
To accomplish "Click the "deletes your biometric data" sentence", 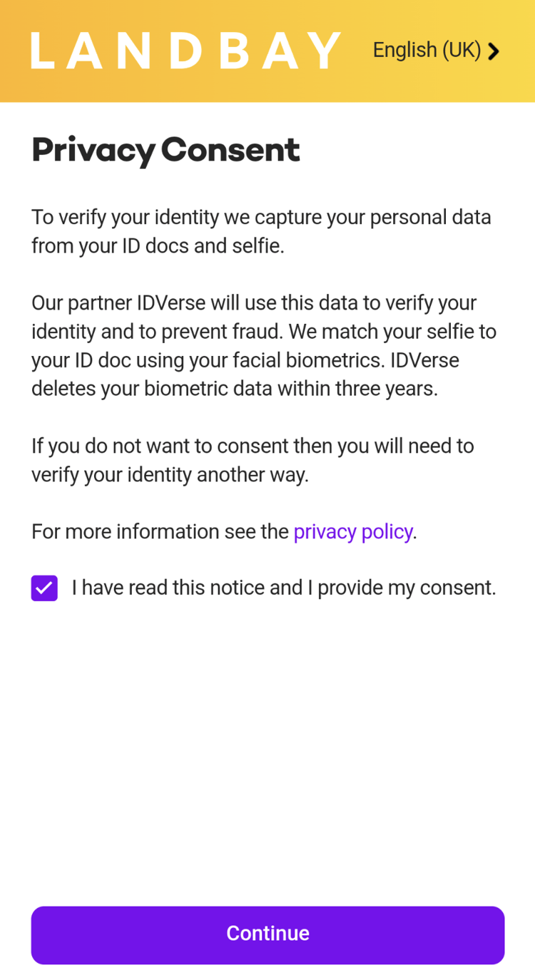I will (x=234, y=389).
